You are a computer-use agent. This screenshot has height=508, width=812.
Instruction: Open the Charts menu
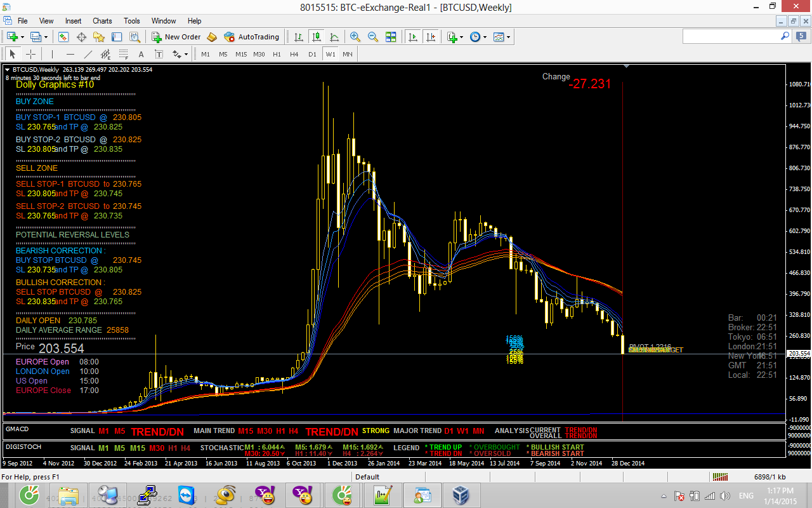tap(102, 21)
